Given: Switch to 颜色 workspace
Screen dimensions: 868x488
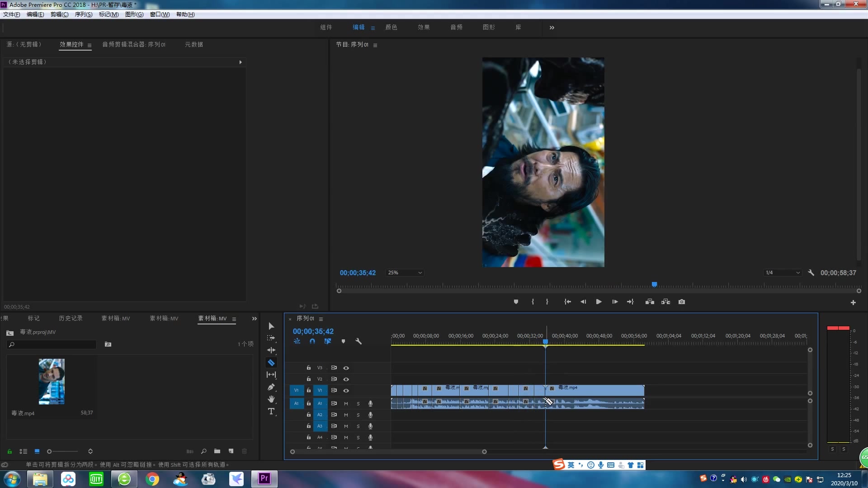Looking at the screenshot, I should coord(391,27).
